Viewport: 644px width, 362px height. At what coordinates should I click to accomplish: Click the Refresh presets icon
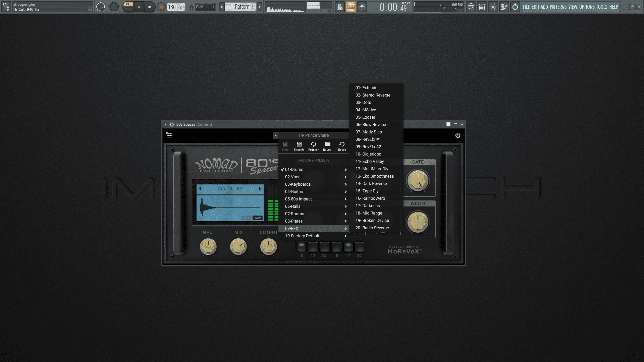pos(314,146)
